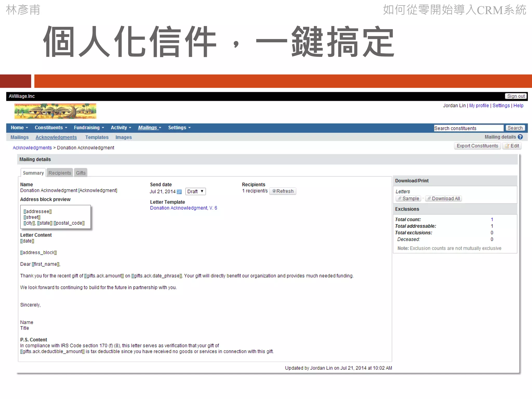Switch to the Recipients tab
This screenshot has width=532, height=399.
(x=60, y=173)
